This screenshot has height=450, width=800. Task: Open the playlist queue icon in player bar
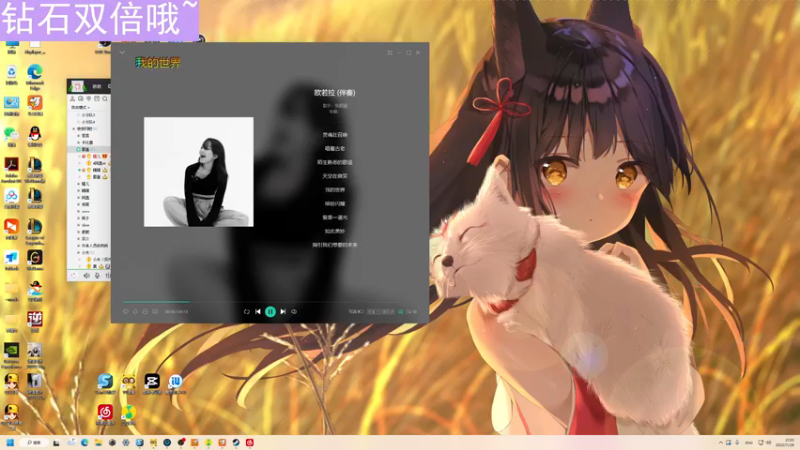tap(412, 311)
